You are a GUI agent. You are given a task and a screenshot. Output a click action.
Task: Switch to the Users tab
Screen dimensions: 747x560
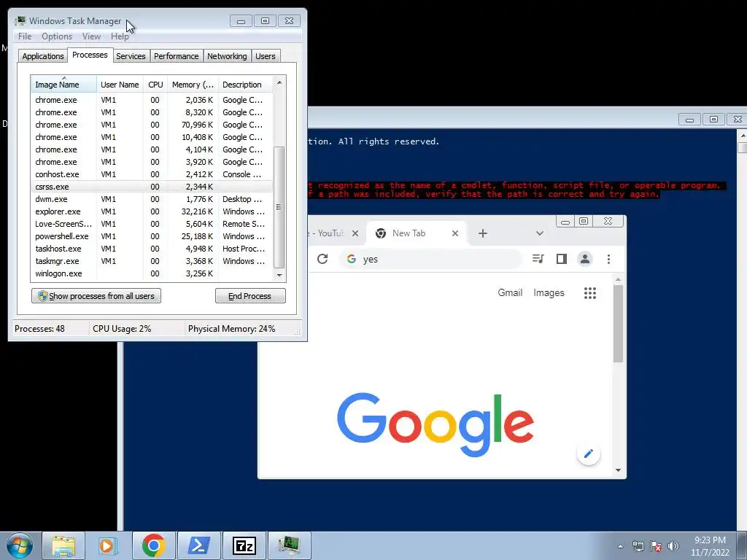click(265, 56)
